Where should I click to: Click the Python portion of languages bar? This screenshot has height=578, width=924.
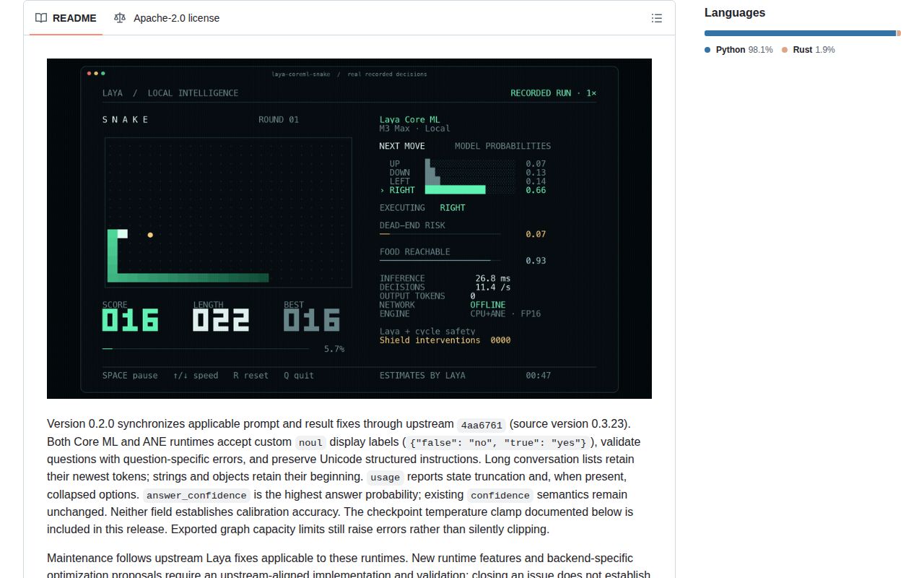tap(800, 33)
